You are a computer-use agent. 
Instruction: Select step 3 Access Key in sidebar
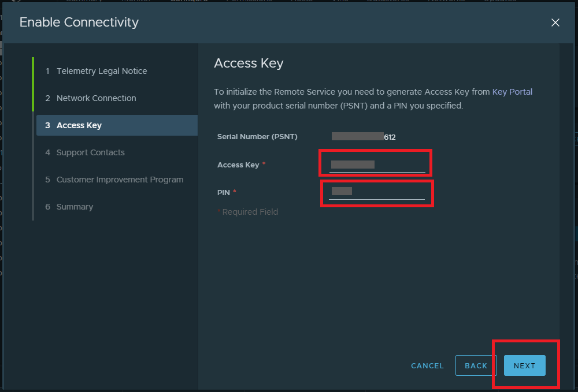tap(79, 125)
